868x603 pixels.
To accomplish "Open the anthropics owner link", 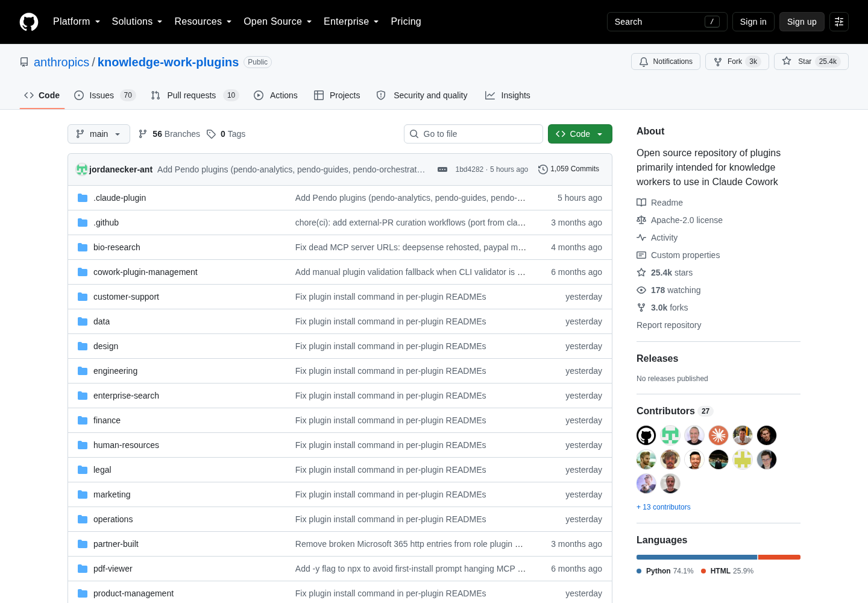I will point(61,62).
